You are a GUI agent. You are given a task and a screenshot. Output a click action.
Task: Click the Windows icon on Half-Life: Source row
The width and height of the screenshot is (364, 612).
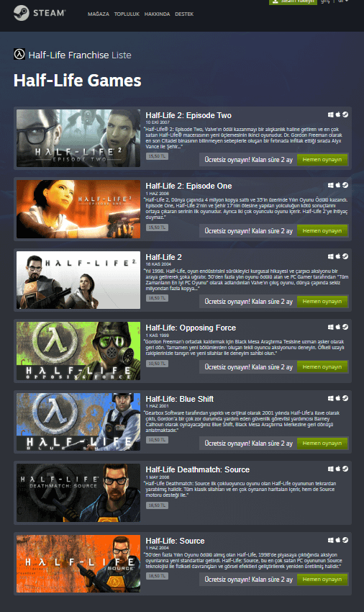330,540
